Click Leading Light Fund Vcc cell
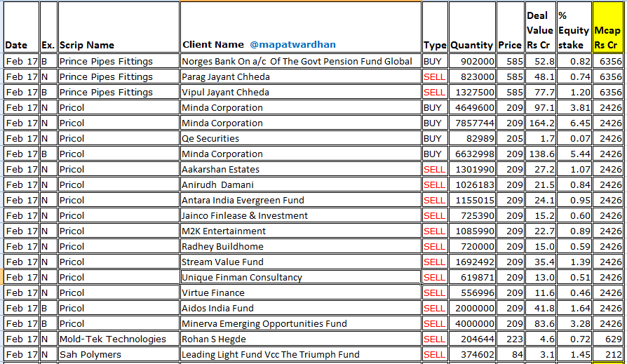 pyautogui.click(x=301, y=354)
